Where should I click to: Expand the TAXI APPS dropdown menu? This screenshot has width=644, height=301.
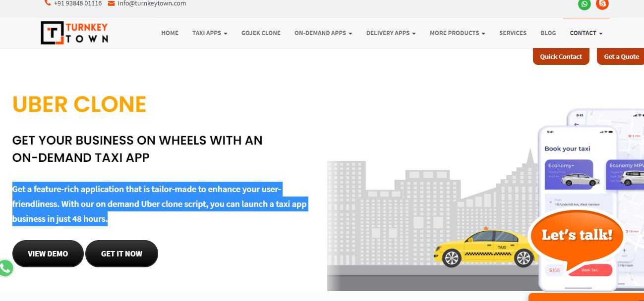[210, 33]
